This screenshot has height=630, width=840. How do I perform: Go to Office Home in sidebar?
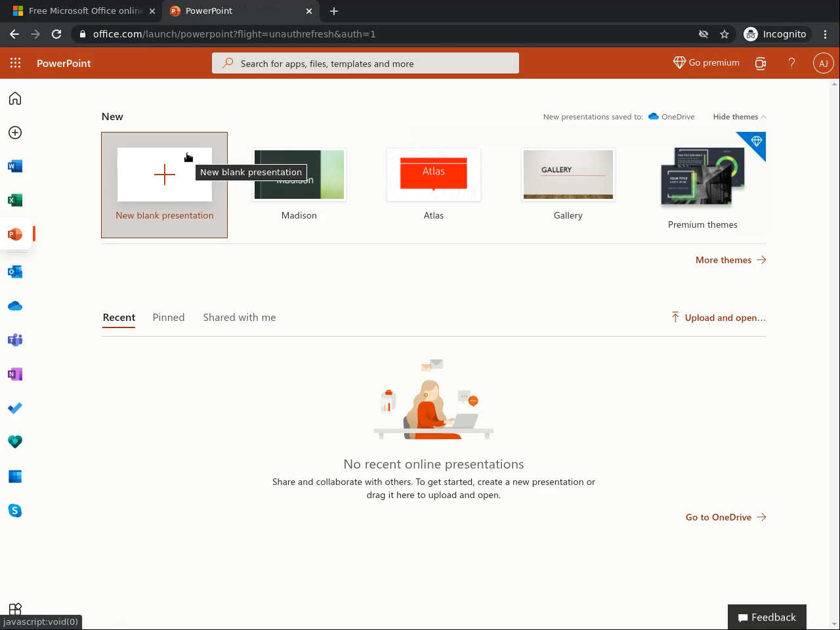(x=15, y=98)
